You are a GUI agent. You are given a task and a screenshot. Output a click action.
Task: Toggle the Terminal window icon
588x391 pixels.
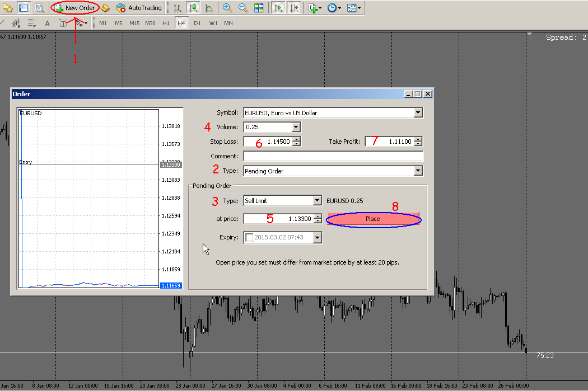coord(24,8)
